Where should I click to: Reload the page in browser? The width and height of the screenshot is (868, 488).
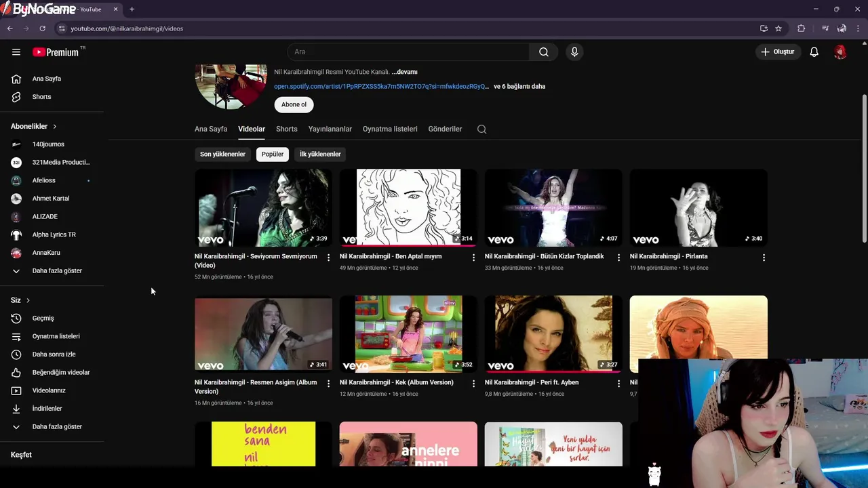(x=42, y=28)
